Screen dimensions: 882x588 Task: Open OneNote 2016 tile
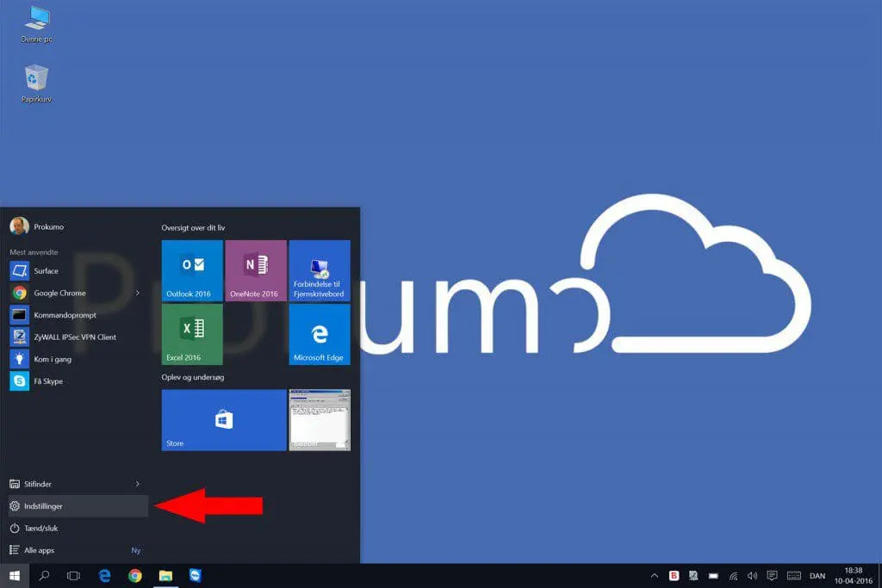(256, 270)
